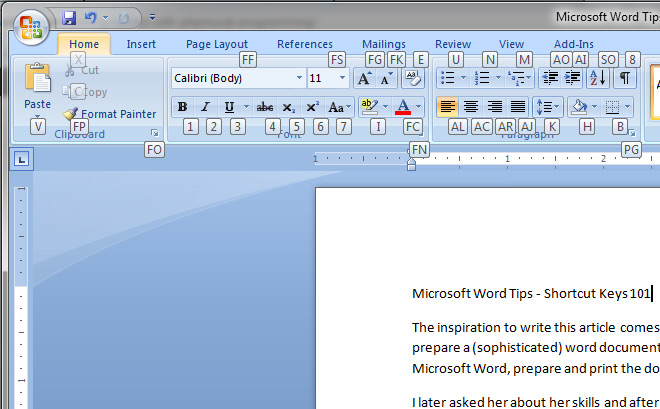The image size is (660, 409).
Task: Click the font size 11 box
Action: (x=322, y=78)
